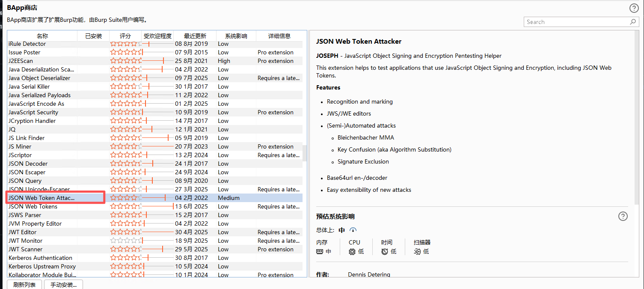The height and width of the screenshot is (289, 644).
Task: Select JWT Editor extension
Action: coord(155,232)
